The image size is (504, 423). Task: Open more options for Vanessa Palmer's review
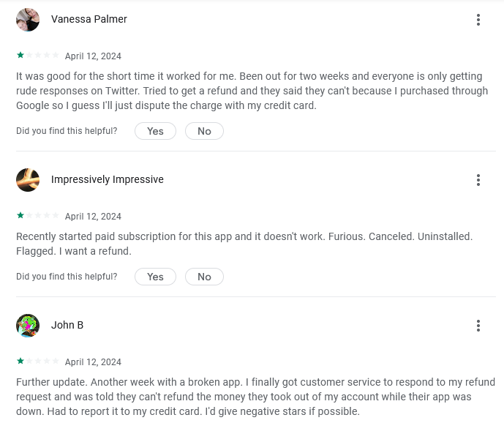(478, 20)
